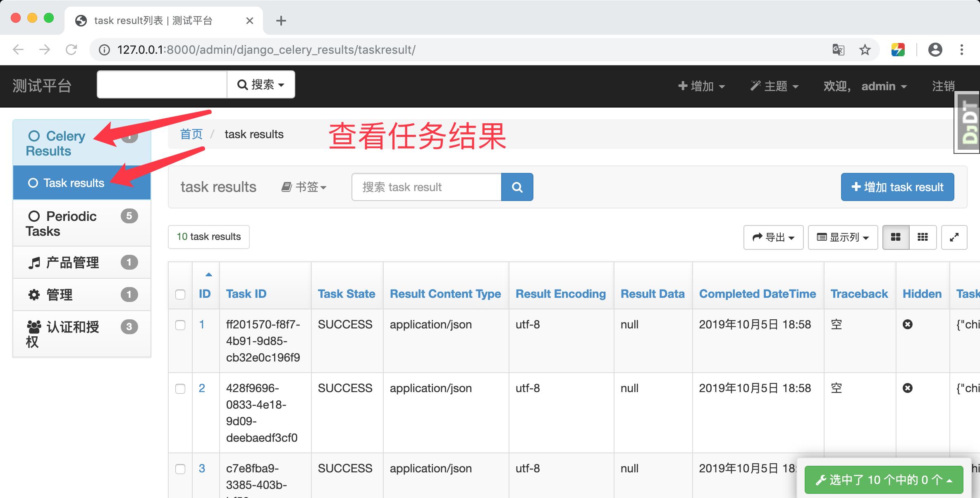Sort by Result Data column header

(x=653, y=294)
